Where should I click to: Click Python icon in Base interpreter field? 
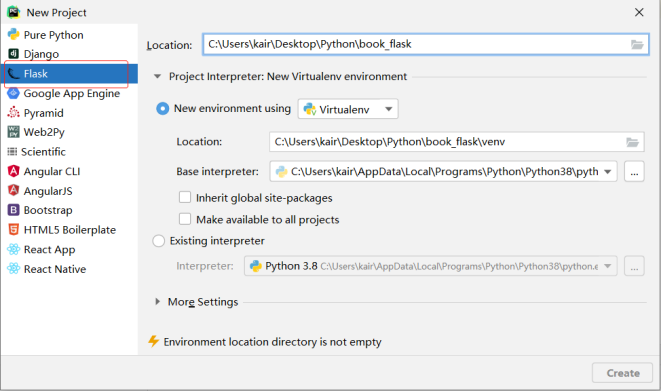click(x=281, y=171)
